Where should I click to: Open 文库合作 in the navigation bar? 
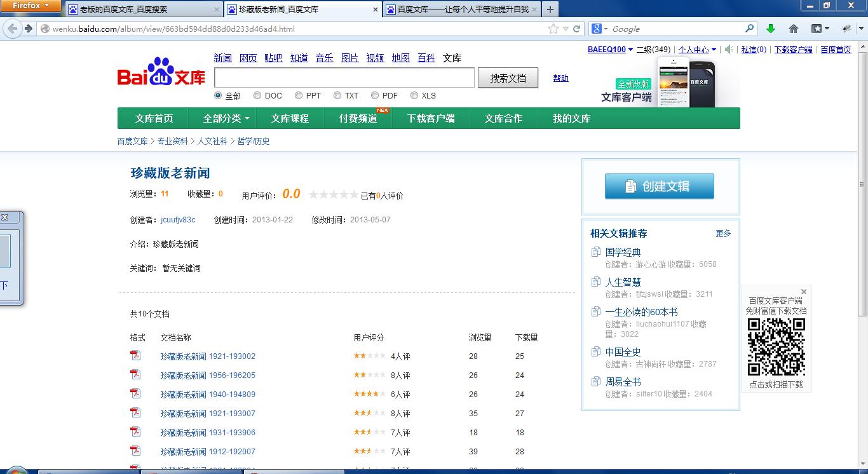[x=503, y=118]
